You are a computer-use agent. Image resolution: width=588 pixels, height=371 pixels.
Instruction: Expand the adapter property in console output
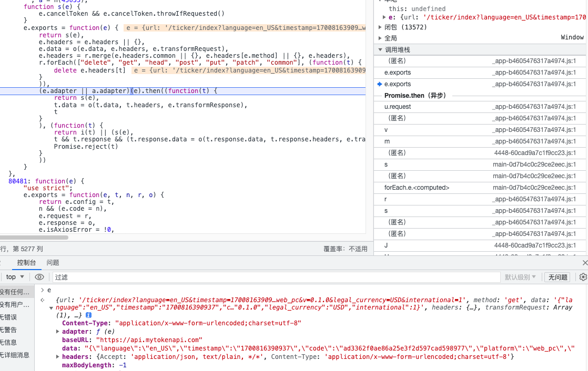point(58,332)
